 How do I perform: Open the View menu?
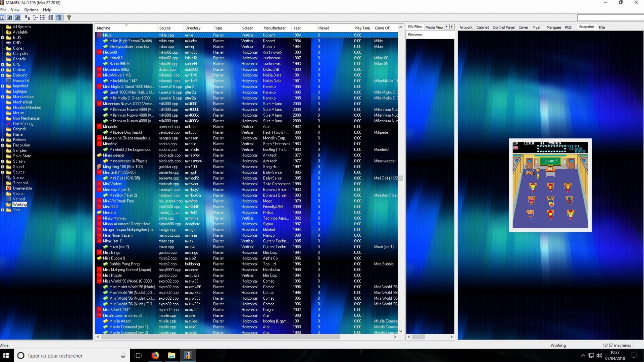[x=15, y=10]
